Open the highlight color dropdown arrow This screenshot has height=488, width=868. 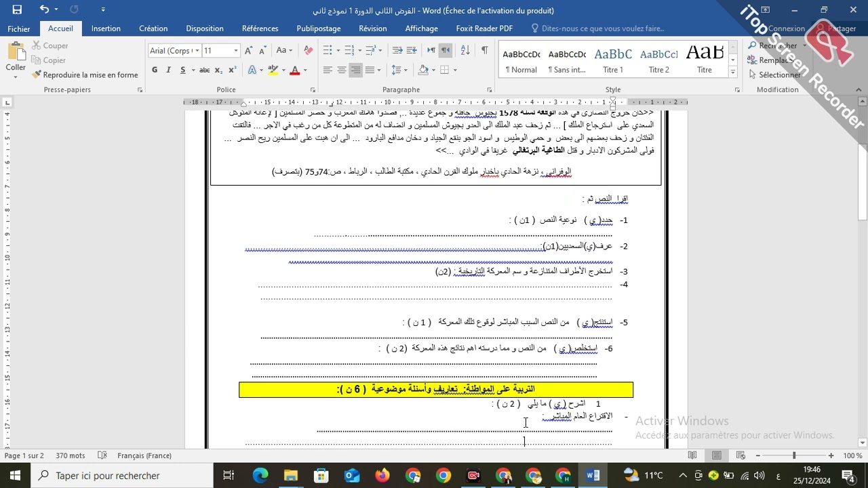tap(283, 70)
